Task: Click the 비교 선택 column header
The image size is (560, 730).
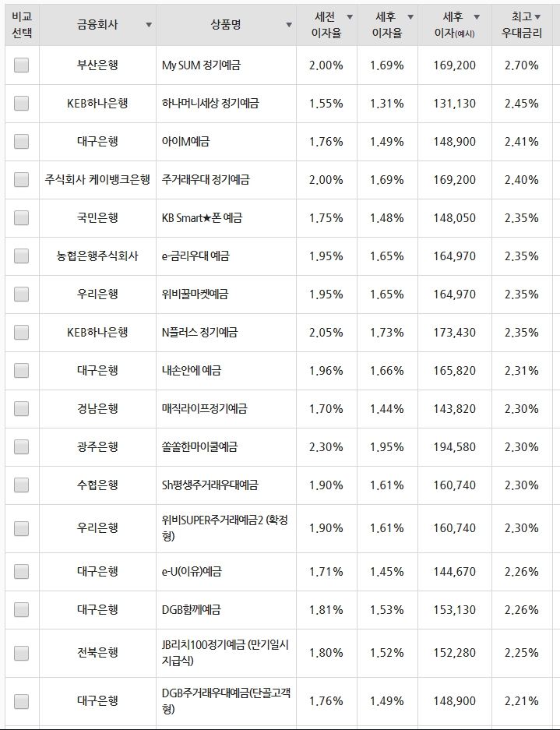Action: 22,25
